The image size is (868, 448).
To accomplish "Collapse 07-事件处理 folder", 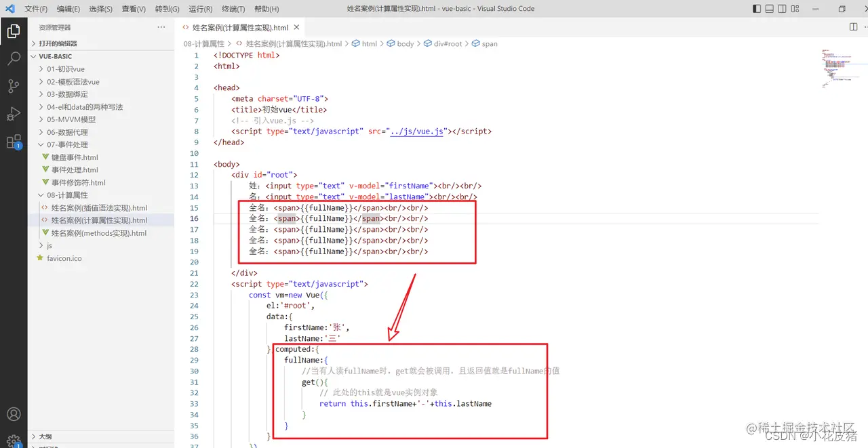I will pyautogui.click(x=101, y=144).
